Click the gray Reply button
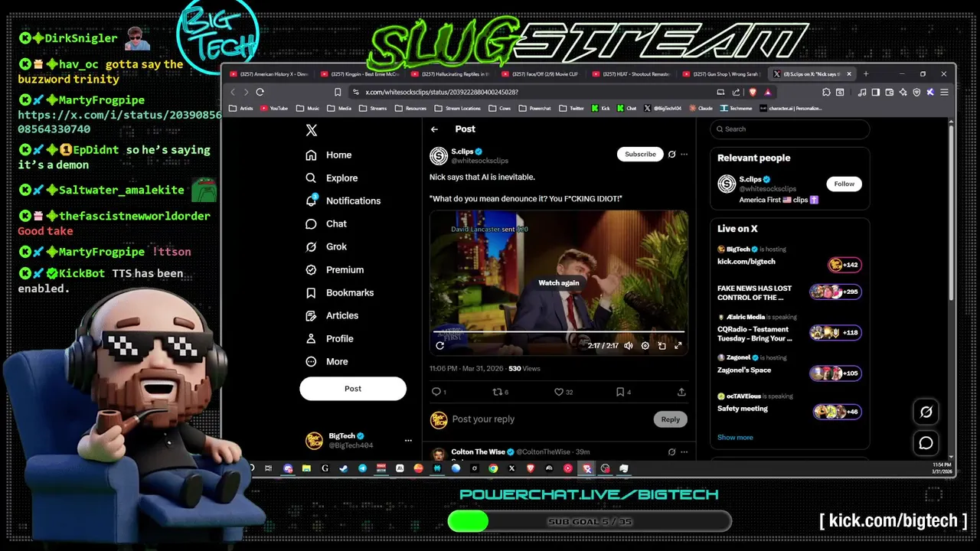The image size is (980, 551). pyautogui.click(x=671, y=419)
